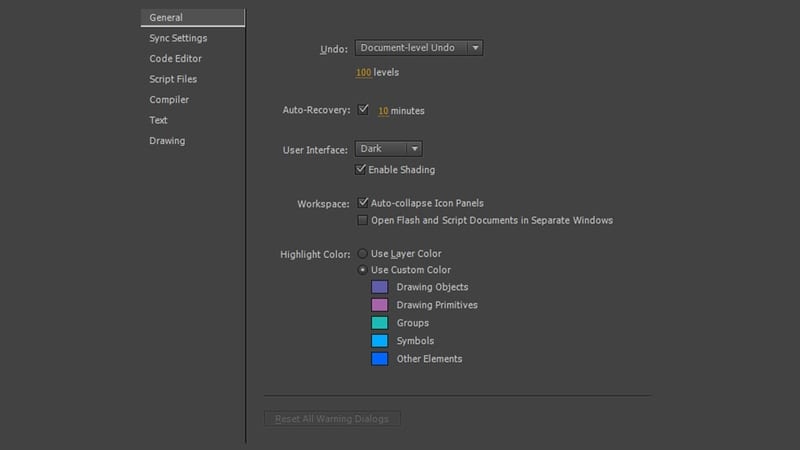Open the General preferences category
800x450 pixels.
pyautogui.click(x=166, y=17)
